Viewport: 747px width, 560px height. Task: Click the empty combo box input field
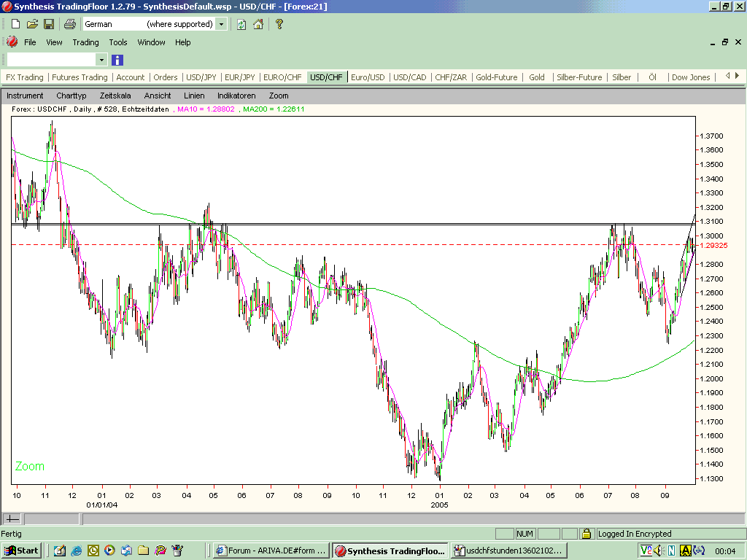point(52,60)
